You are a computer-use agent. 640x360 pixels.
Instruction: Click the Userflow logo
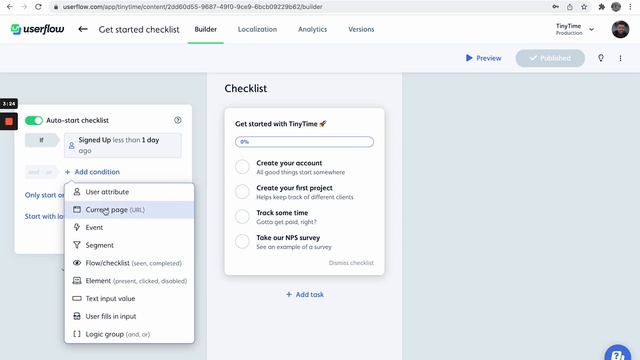tap(37, 29)
